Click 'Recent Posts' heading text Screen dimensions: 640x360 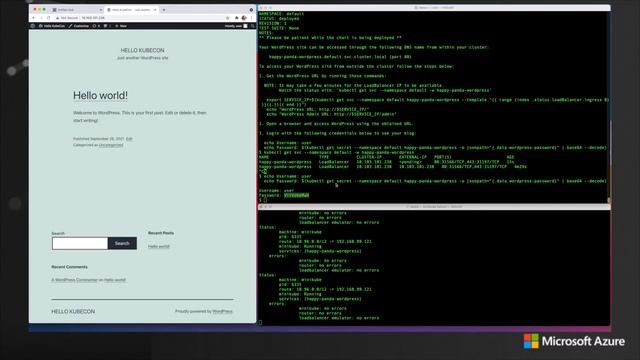pos(161,233)
